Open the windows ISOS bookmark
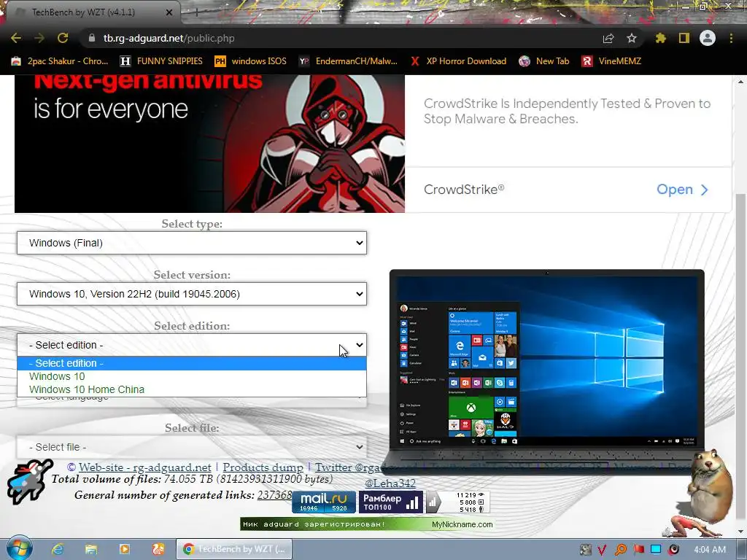The height and width of the screenshot is (560, 747). (251, 61)
